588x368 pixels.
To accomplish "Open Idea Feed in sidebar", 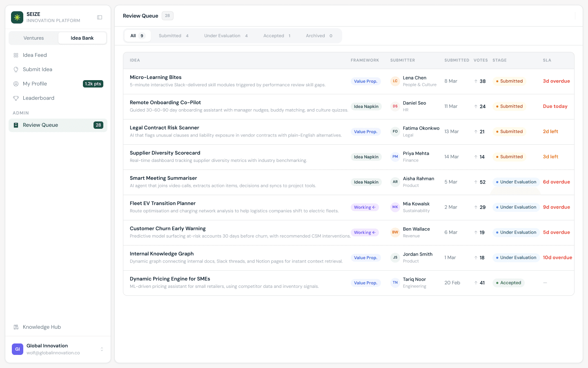I will point(58,55).
